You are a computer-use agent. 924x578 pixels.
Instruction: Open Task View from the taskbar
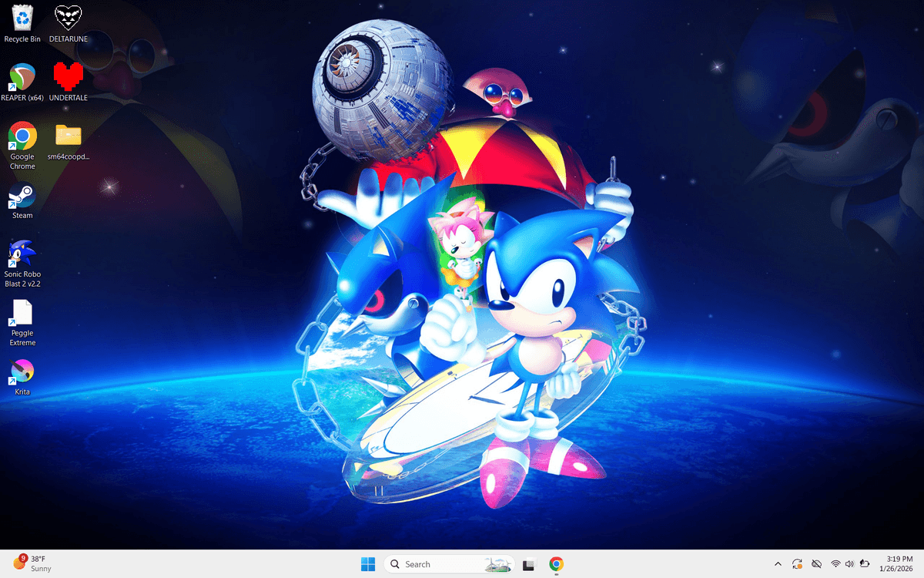pyautogui.click(x=528, y=564)
